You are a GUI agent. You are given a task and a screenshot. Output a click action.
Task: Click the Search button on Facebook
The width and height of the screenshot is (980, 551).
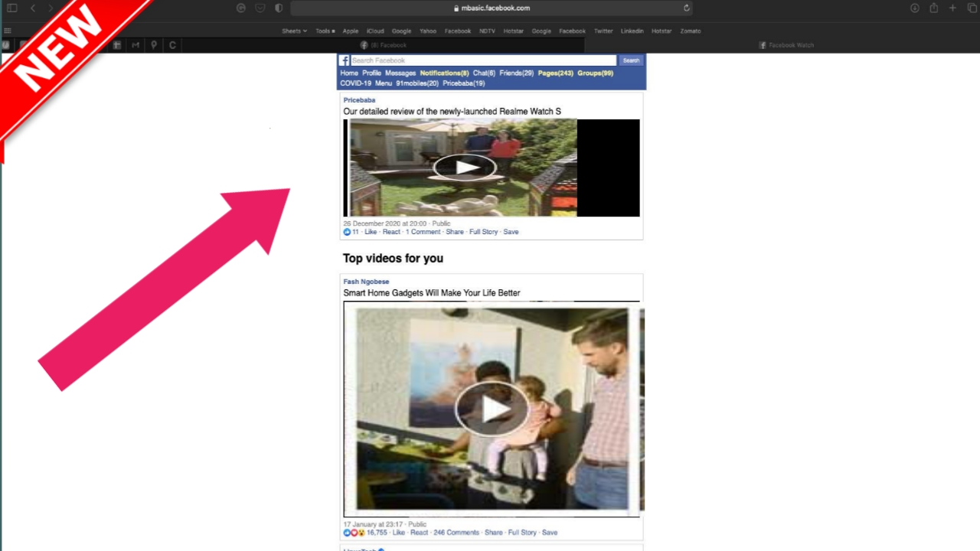click(x=630, y=60)
